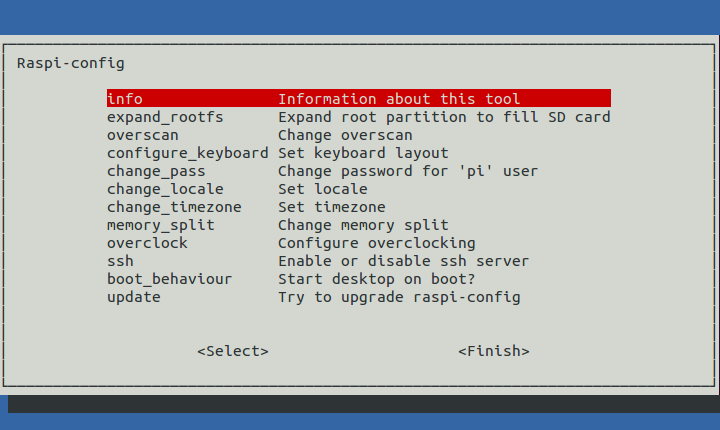Viewport: 720px width, 430px height.
Task: Choose change_timezone from the list
Action: [359, 207]
